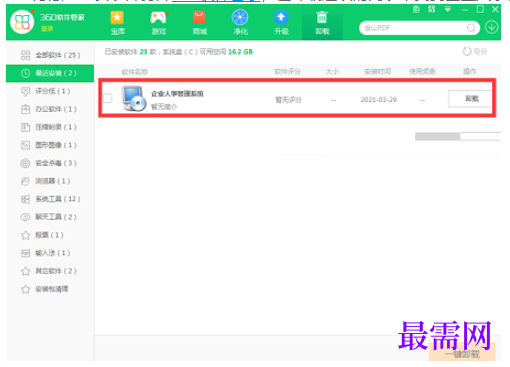Click the 暂无简介 description text
Viewport: 510px width, 367px height.
(164, 107)
